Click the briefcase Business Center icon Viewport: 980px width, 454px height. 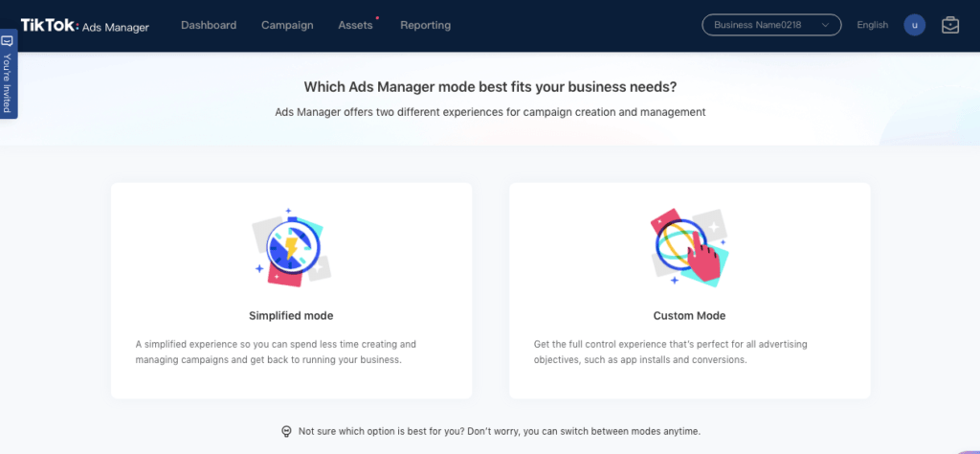pos(950,25)
